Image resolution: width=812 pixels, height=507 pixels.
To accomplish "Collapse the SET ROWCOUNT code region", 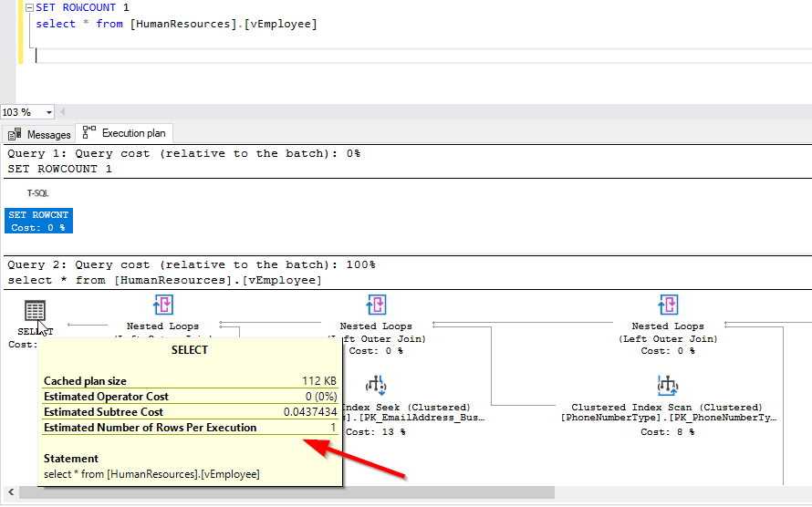I will 29,8.
